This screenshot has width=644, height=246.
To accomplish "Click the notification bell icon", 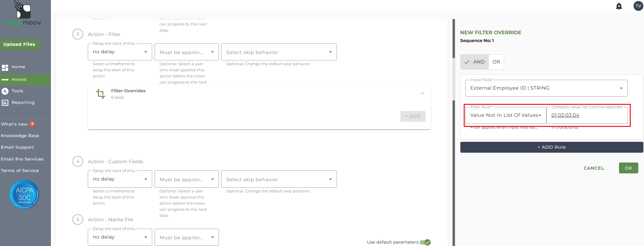I will pyautogui.click(x=619, y=6).
